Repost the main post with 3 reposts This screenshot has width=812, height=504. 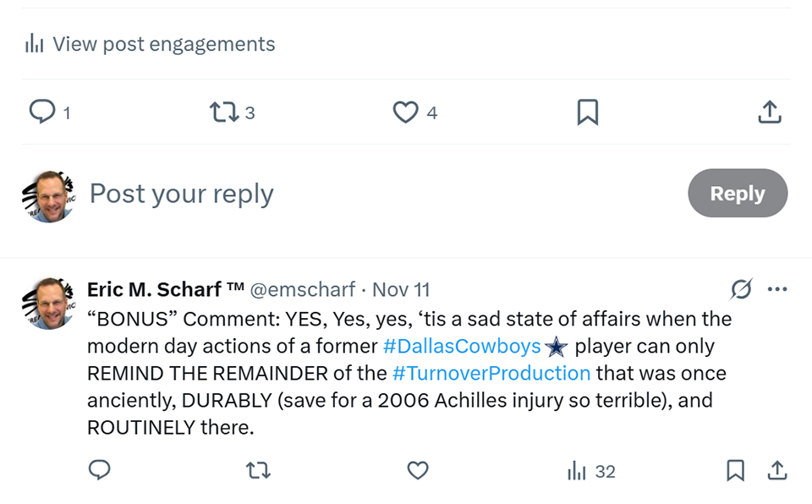coord(224,112)
